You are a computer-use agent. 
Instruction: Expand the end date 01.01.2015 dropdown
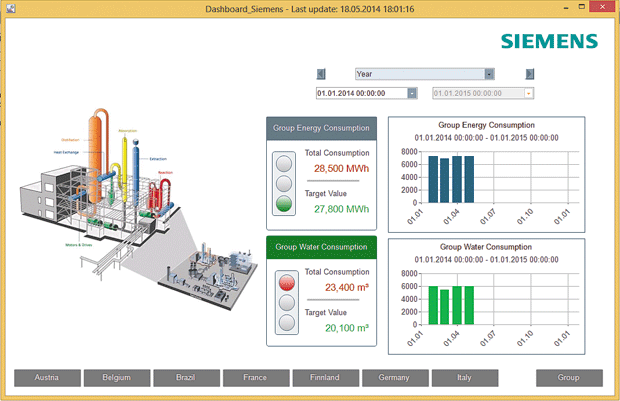(x=529, y=93)
